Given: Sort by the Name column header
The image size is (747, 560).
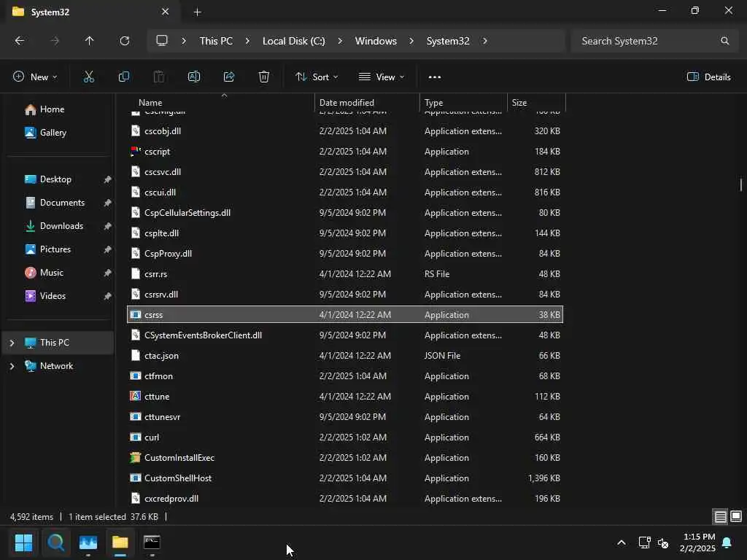Looking at the screenshot, I should [x=150, y=102].
